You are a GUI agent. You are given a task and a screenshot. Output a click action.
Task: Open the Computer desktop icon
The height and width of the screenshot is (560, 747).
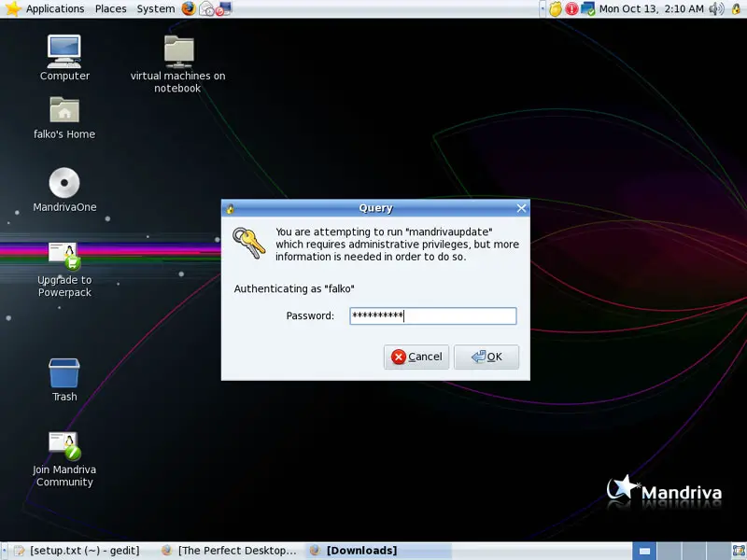[64, 58]
